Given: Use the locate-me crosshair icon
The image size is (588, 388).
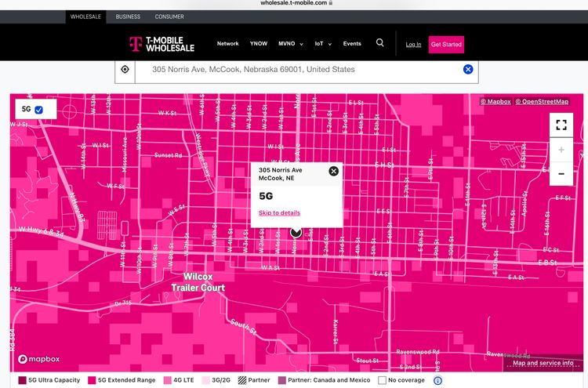Looking at the screenshot, I should coord(125,69).
